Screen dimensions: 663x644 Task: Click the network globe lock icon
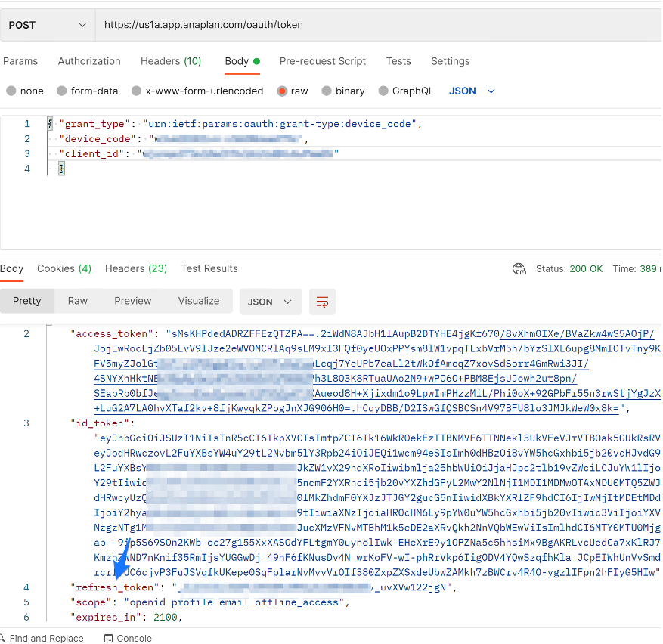tap(519, 269)
